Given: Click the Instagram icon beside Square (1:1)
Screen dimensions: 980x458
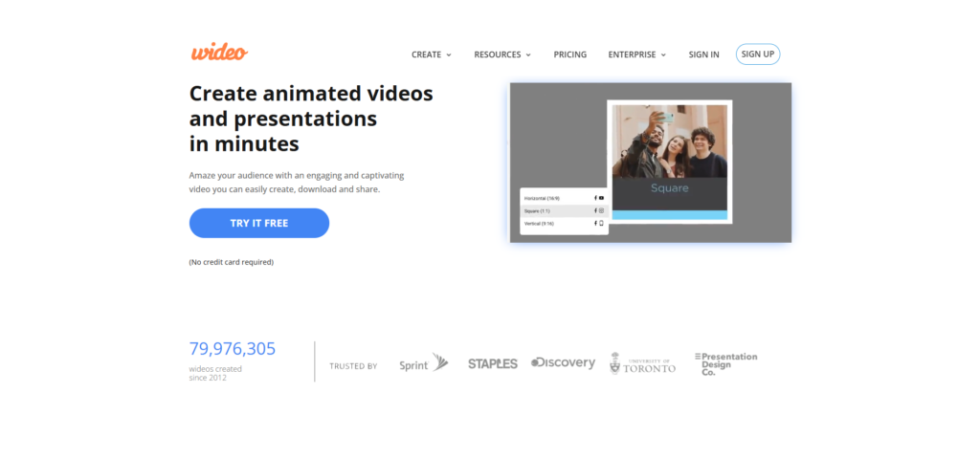Looking at the screenshot, I should click(x=601, y=210).
